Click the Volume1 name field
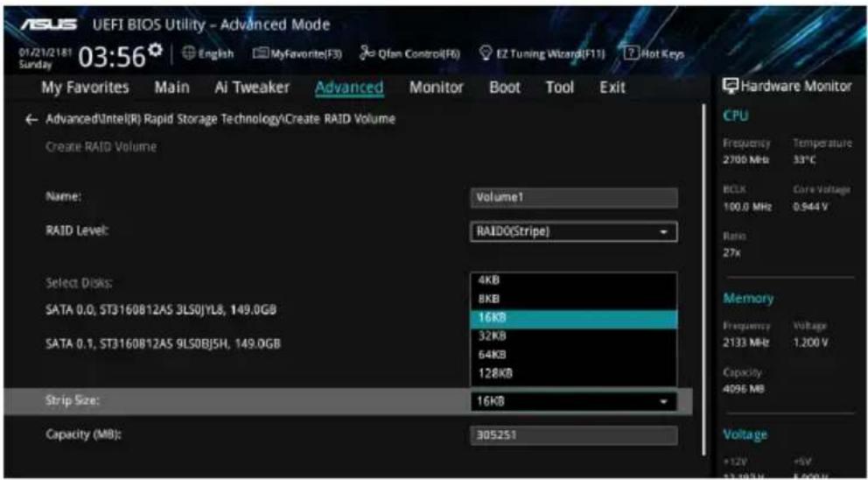 574,198
